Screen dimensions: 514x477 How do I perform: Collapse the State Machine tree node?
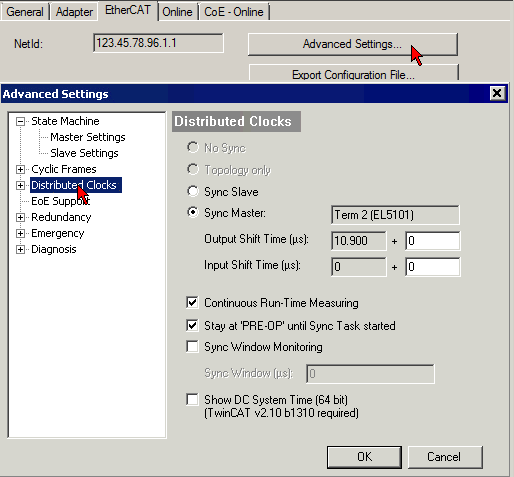point(20,121)
